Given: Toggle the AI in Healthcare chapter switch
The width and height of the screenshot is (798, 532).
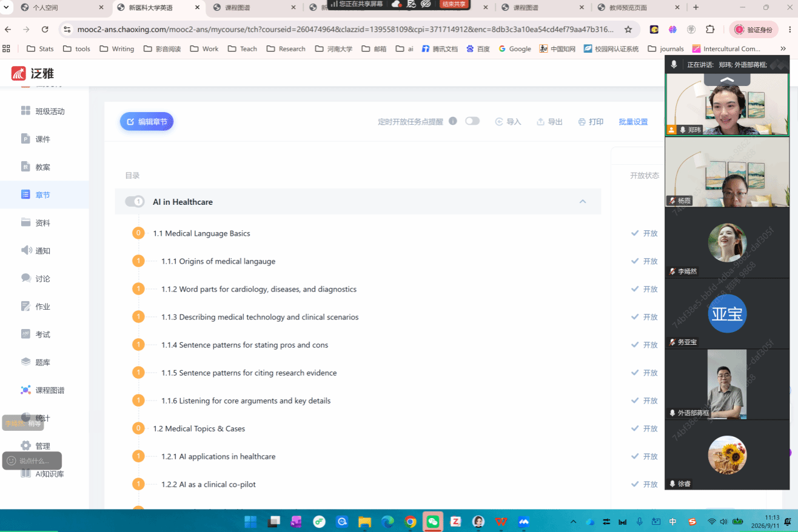Looking at the screenshot, I should [135, 202].
